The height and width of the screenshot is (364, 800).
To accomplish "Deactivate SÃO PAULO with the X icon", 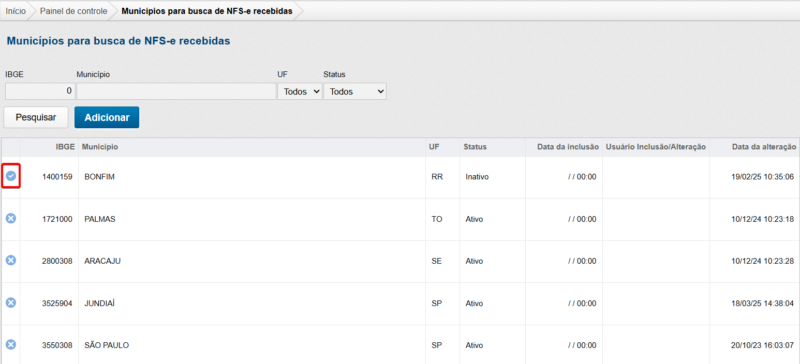I will pos(11,345).
